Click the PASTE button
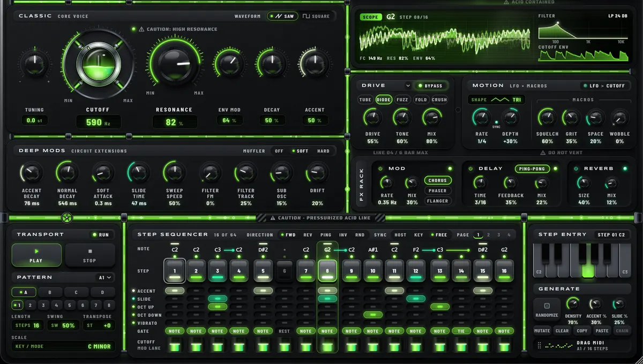The image size is (643, 364). (602, 331)
